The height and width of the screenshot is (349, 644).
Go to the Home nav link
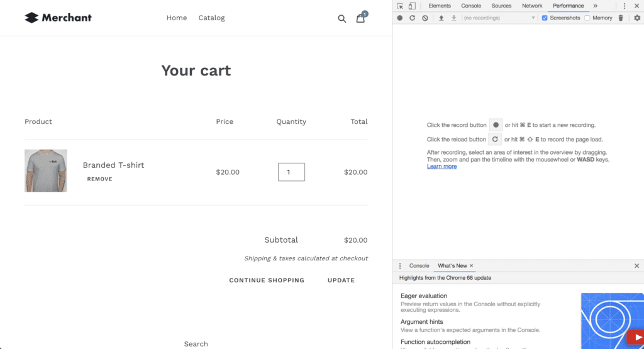point(177,18)
